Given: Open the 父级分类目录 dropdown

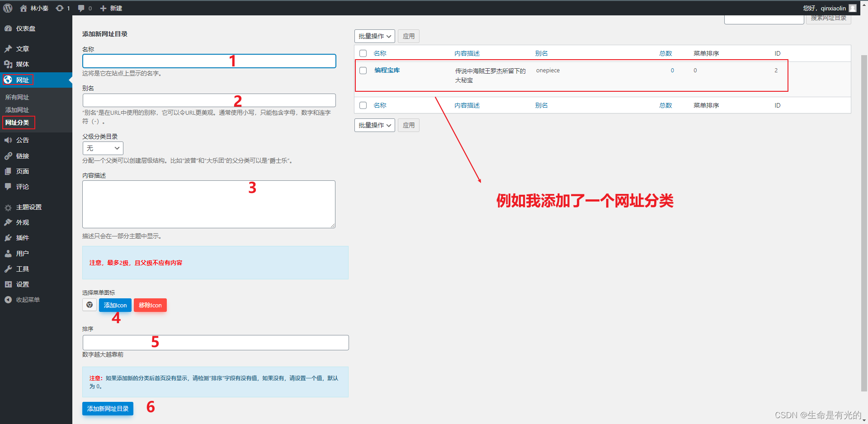Looking at the screenshot, I should tap(103, 148).
